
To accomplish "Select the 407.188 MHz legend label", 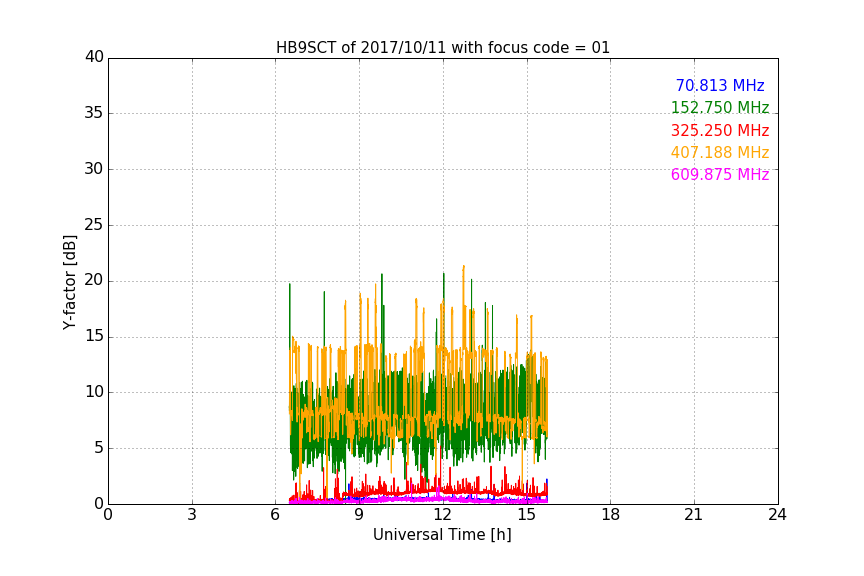I will [x=720, y=152].
